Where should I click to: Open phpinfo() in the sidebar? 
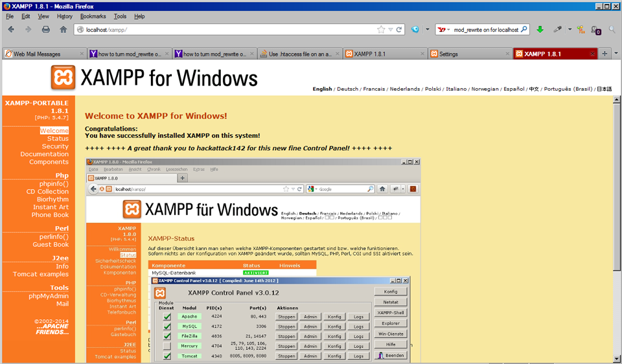(54, 183)
